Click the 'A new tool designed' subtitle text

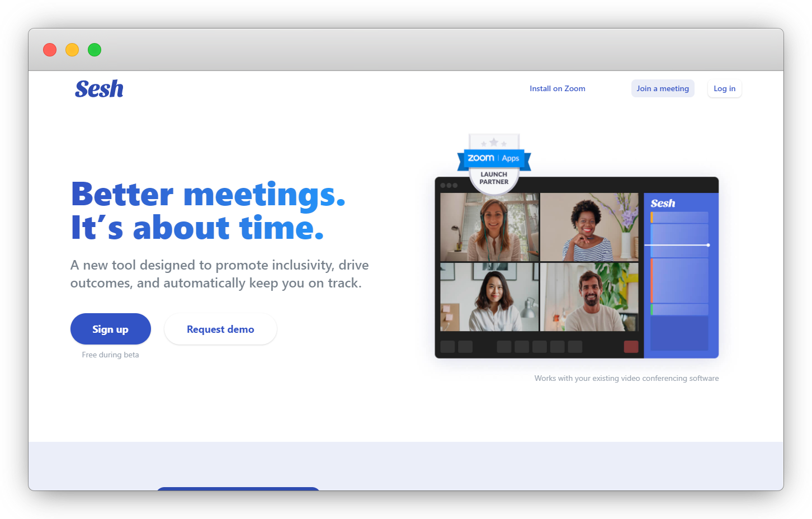point(219,274)
